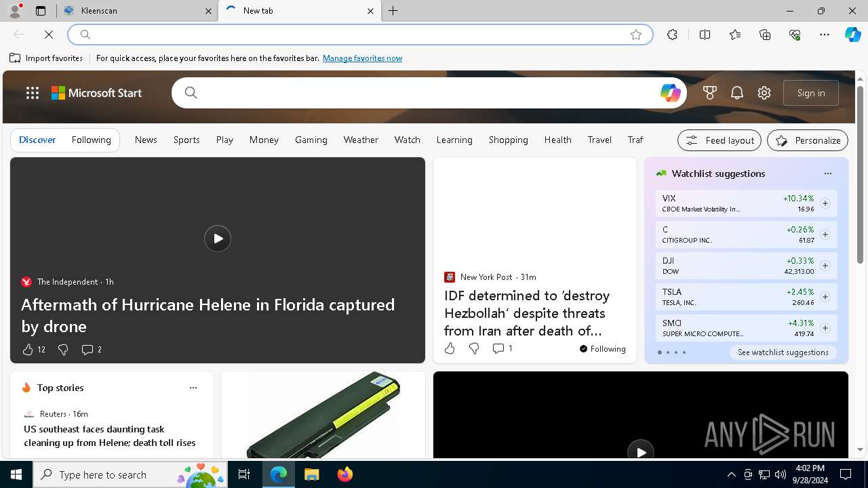Select second watchlist carousel dot
868x488 pixels.
point(668,352)
